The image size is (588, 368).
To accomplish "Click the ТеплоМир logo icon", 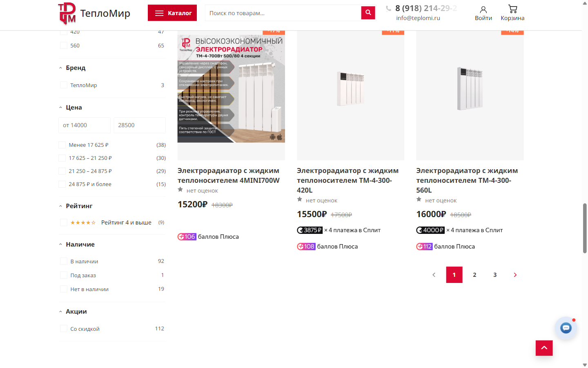I will [x=67, y=13].
